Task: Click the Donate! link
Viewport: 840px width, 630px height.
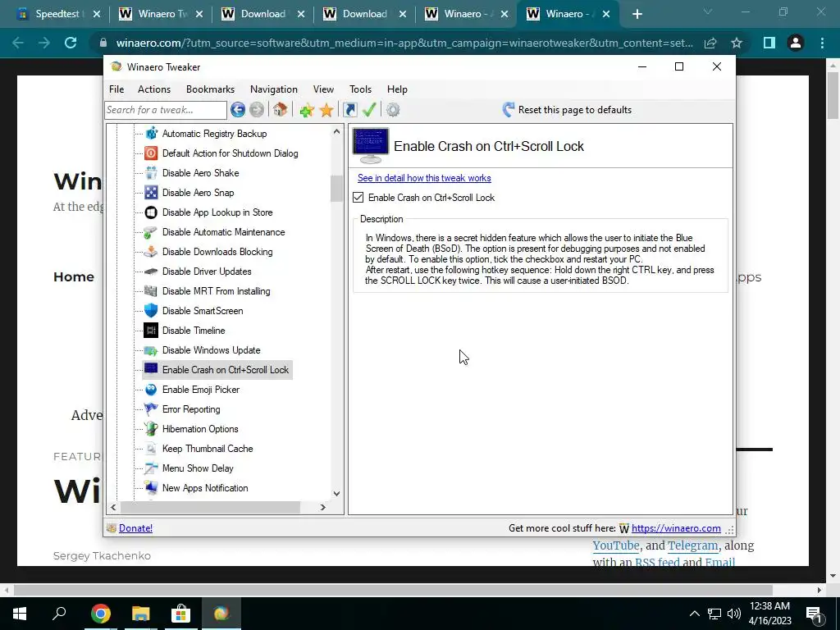Action: coord(135,528)
